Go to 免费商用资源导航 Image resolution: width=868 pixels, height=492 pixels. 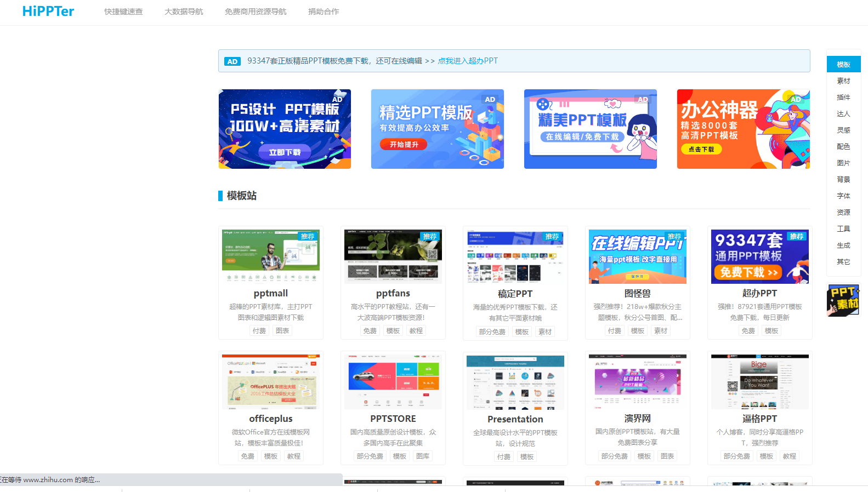(x=256, y=12)
